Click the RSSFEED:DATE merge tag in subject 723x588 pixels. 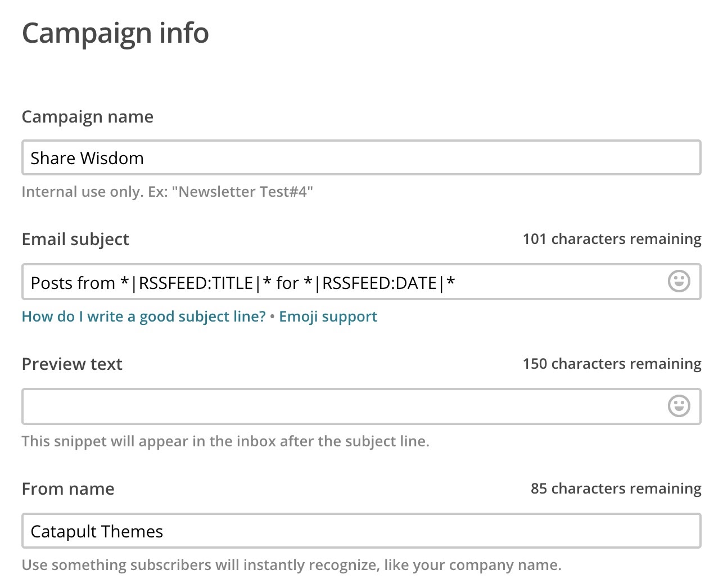(x=379, y=283)
